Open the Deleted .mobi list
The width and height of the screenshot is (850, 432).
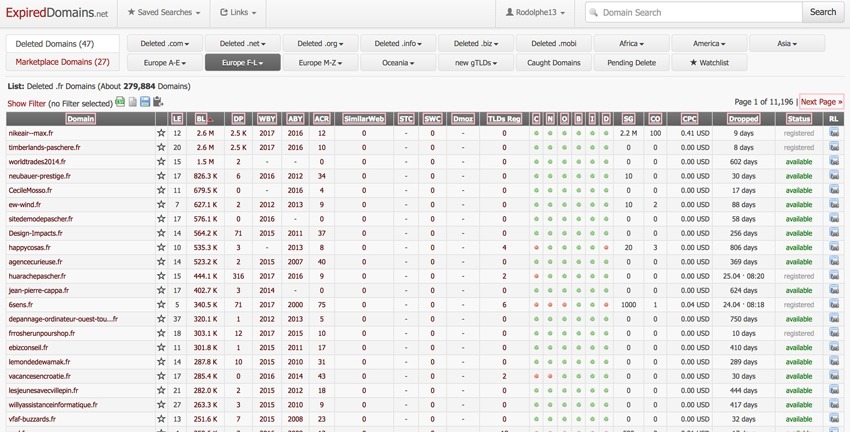[x=554, y=43]
